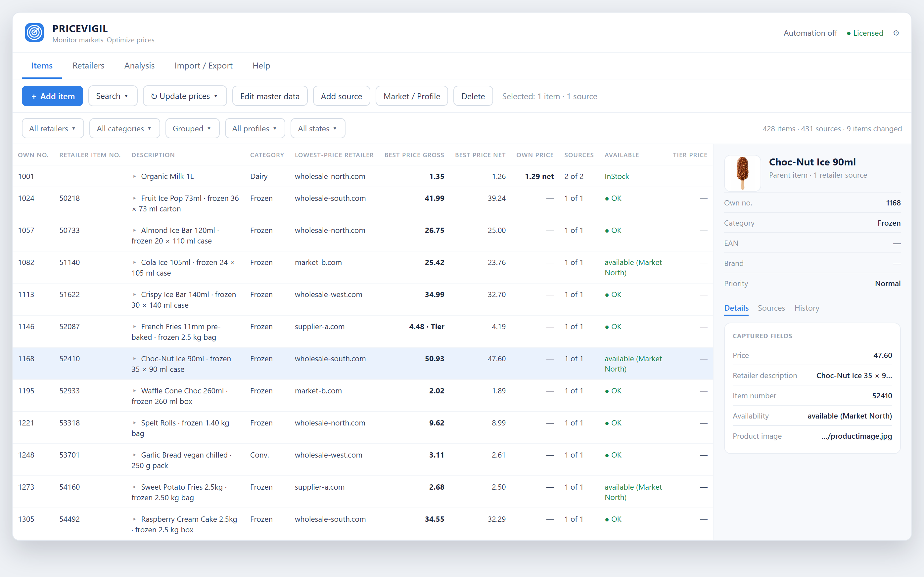Expand the Organic Milk 1L row

tap(134, 176)
